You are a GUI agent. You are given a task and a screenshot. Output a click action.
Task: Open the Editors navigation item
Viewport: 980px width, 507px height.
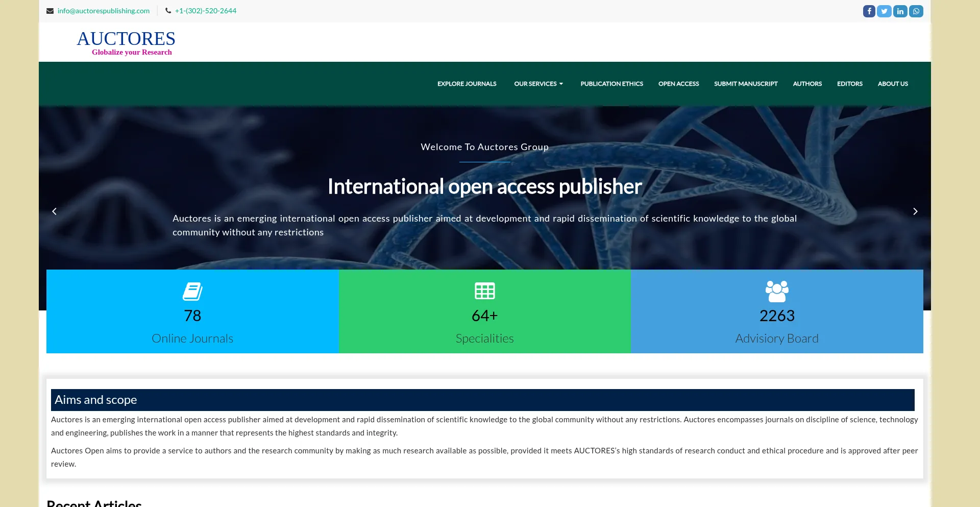tap(849, 84)
